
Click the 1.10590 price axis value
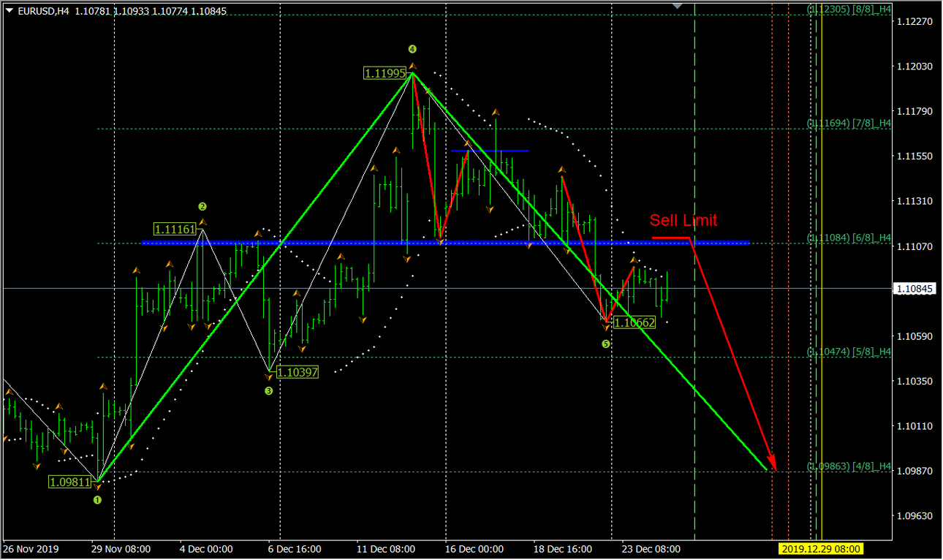click(x=914, y=336)
